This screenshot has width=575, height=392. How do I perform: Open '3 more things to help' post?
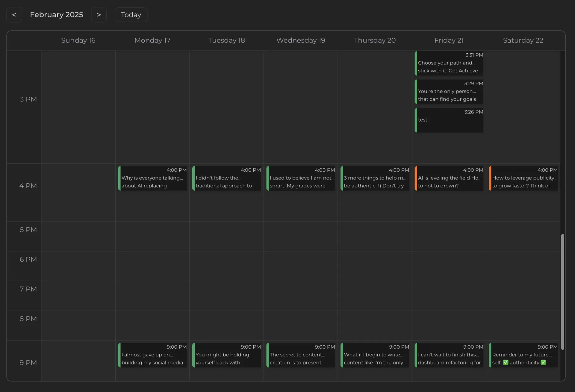click(x=375, y=178)
